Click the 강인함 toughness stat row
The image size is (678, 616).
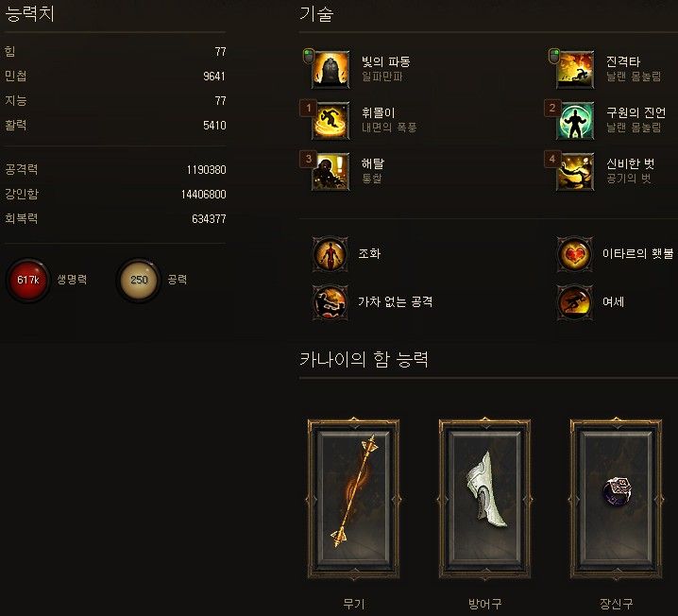115,194
